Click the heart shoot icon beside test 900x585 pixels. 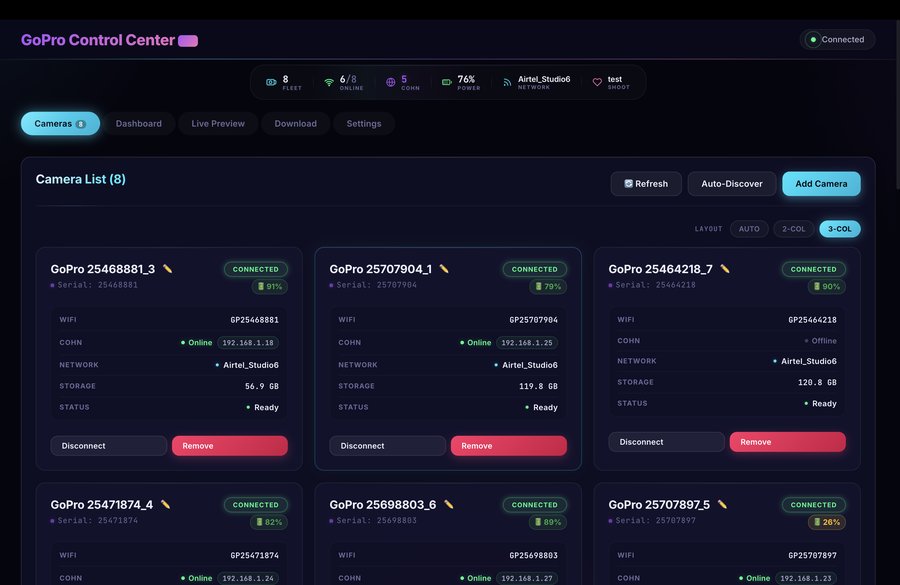coord(597,83)
